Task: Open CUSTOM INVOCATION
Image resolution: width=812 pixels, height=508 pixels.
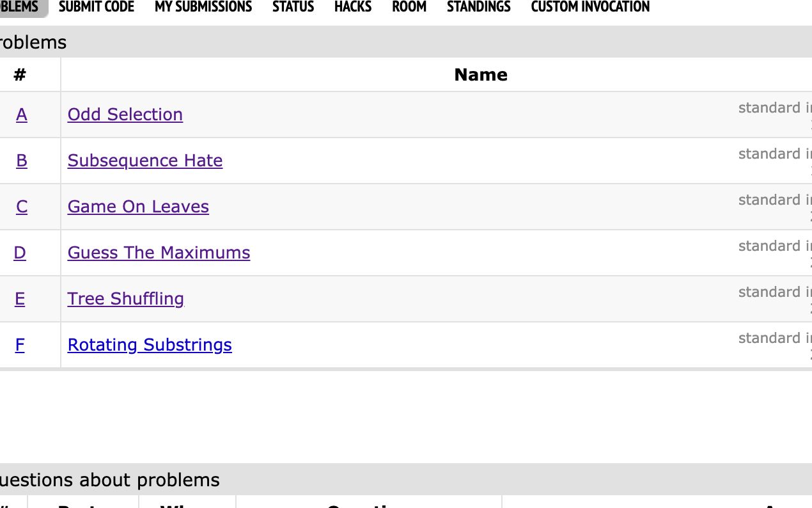Action: (x=589, y=7)
